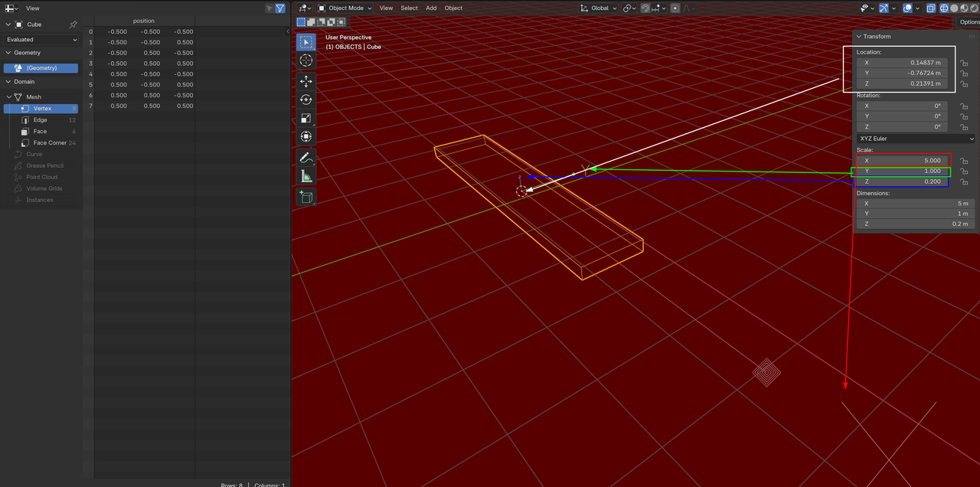Click the Add Cube tool
The height and width of the screenshot is (487, 980).
point(306,198)
